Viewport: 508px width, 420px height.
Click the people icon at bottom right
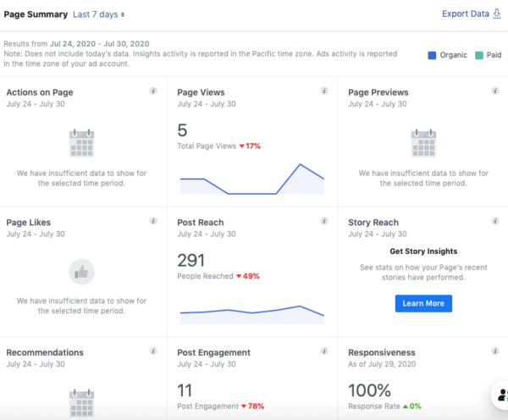pos(500,396)
